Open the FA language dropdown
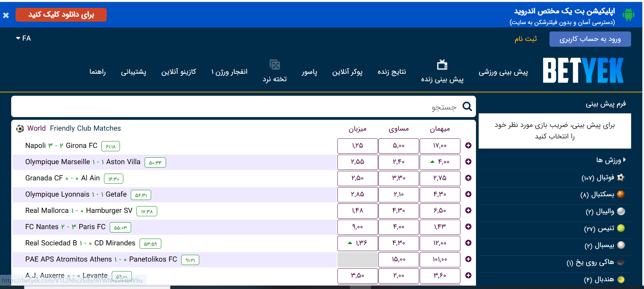The image size is (644, 289). (x=23, y=38)
